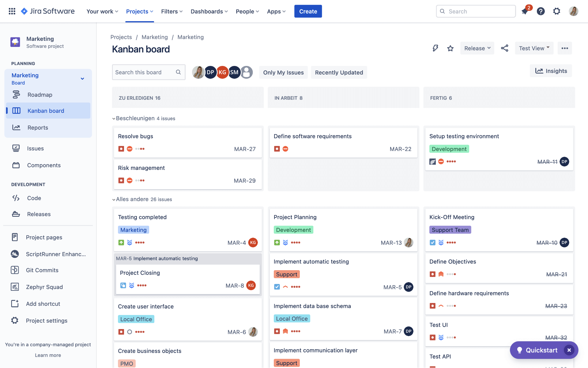Click the Create button to add issue
The image size is (588, 368).
[308, 11]
